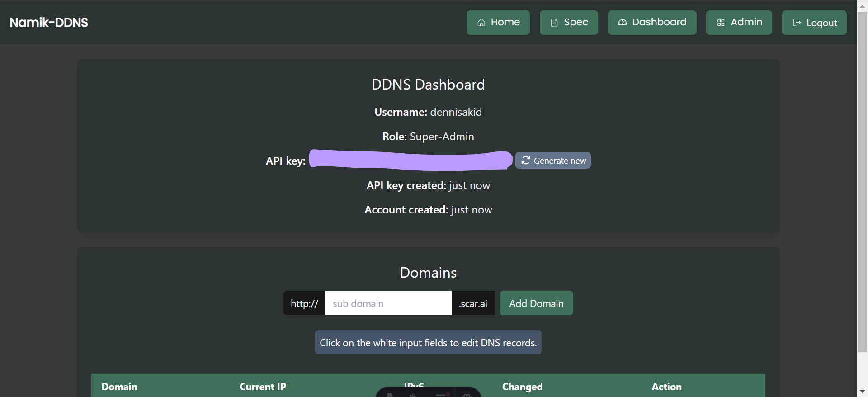The width and height of the screenshot is (868, 397).
Task: Click the Action column header
Action: coord(666,387)
